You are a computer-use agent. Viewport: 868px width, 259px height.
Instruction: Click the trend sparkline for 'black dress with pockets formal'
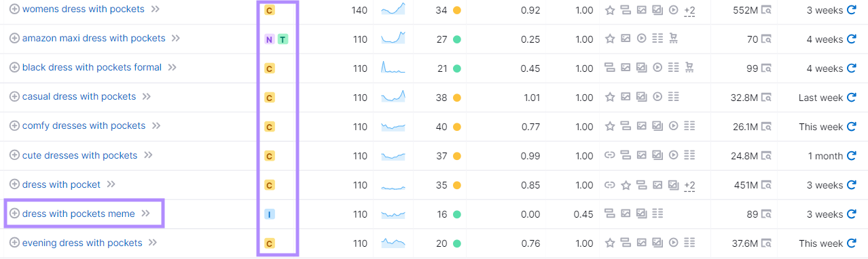pos(393,68)
